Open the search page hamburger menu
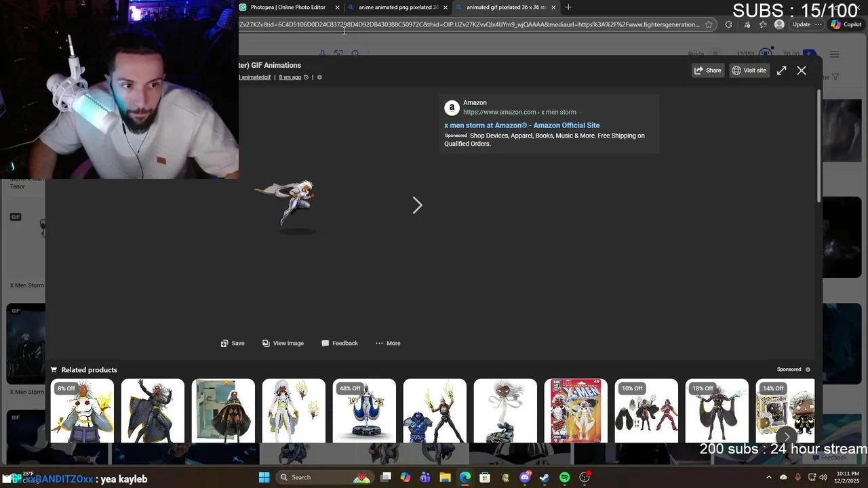Viewport: 868px width, 488px height. (835, 54)
